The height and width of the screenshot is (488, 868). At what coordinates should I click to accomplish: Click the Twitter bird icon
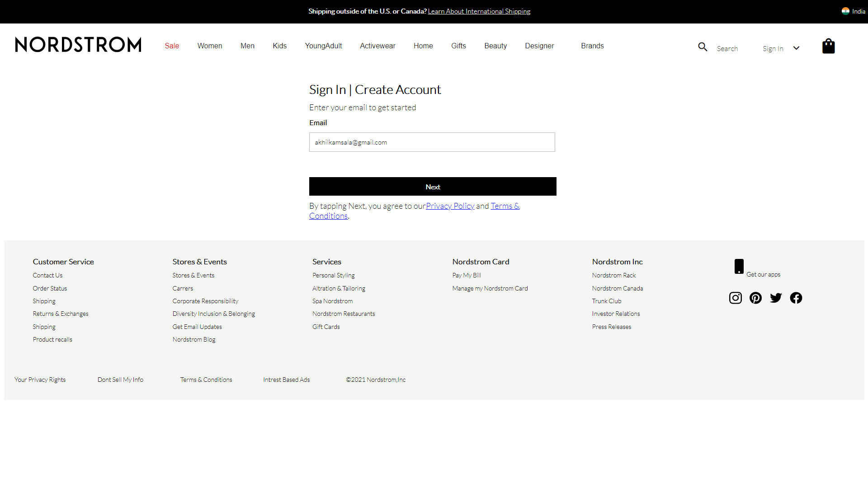(776, 298)
